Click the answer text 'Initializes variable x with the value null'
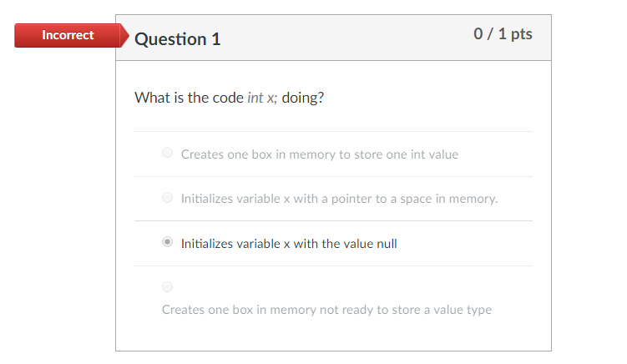This screenshot has width=627, height=364. pos(289,244)
